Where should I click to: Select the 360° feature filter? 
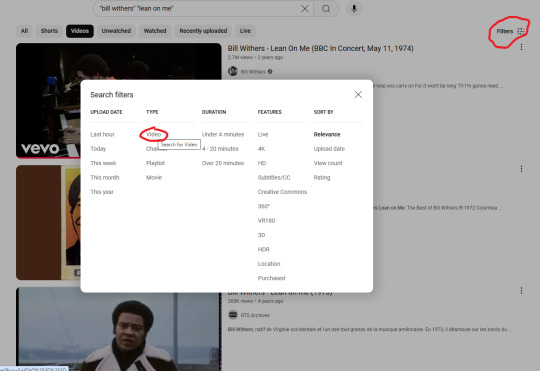pos(264,206)
